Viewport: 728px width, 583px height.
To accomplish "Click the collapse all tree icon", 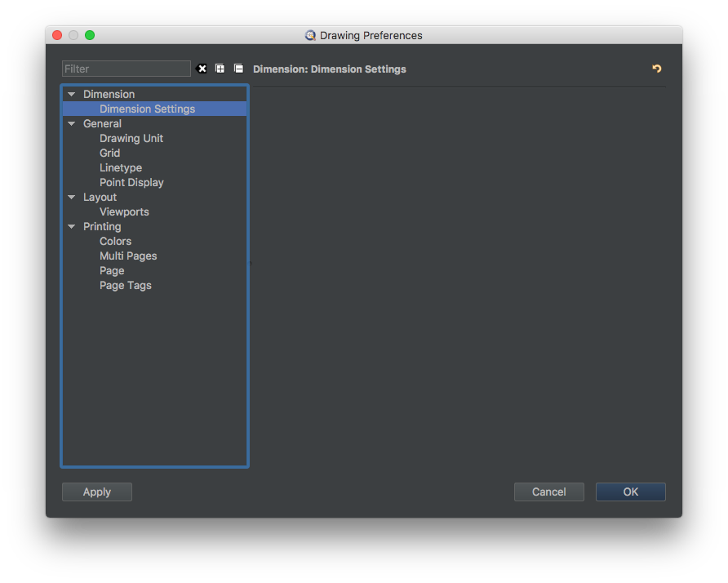I will (238, 69).
